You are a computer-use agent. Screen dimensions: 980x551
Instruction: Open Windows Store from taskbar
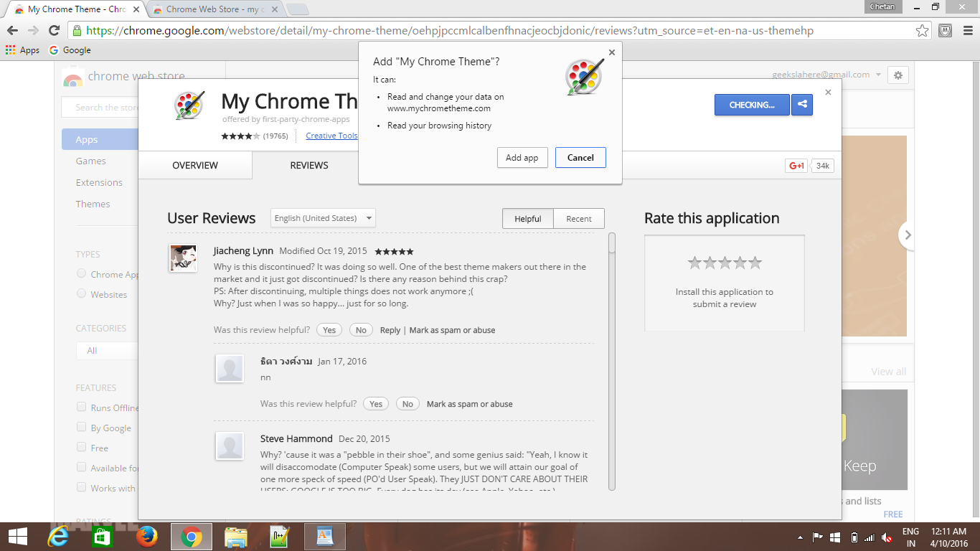point(103,537)
